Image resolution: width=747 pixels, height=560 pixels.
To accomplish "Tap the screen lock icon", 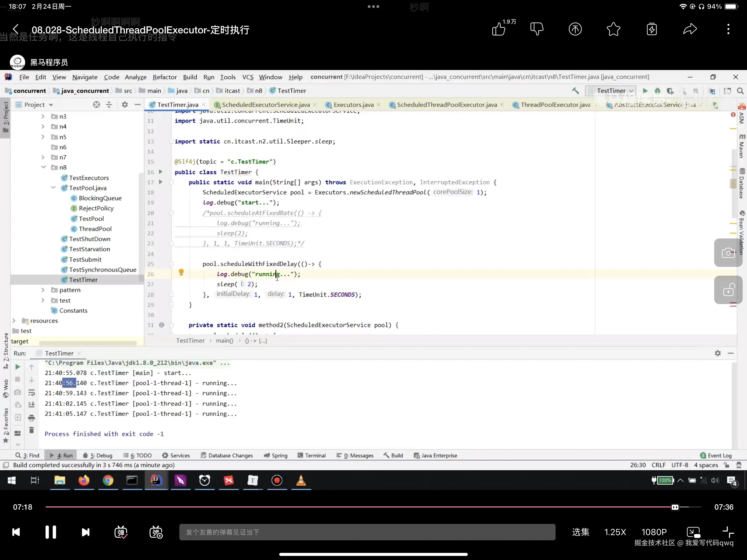I will point(728,290).
